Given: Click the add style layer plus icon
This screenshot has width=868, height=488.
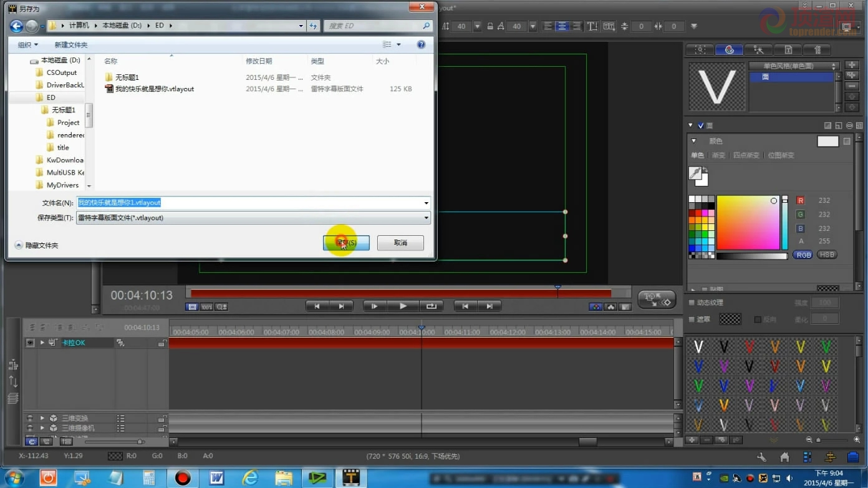Looking at the screenshot, I should 852,65.
